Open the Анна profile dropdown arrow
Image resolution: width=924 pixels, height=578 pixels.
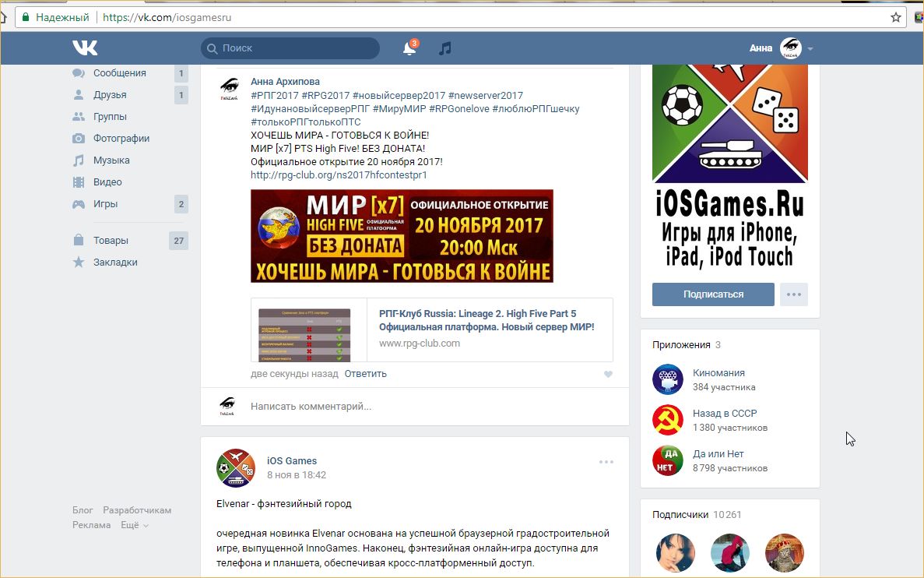point(810,49)
